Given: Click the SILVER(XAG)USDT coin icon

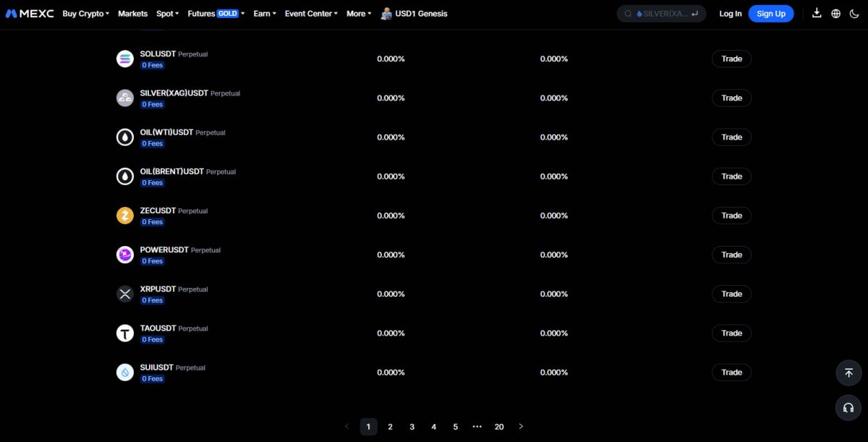Looking at the screenshot, I should (x=124, y=97).
